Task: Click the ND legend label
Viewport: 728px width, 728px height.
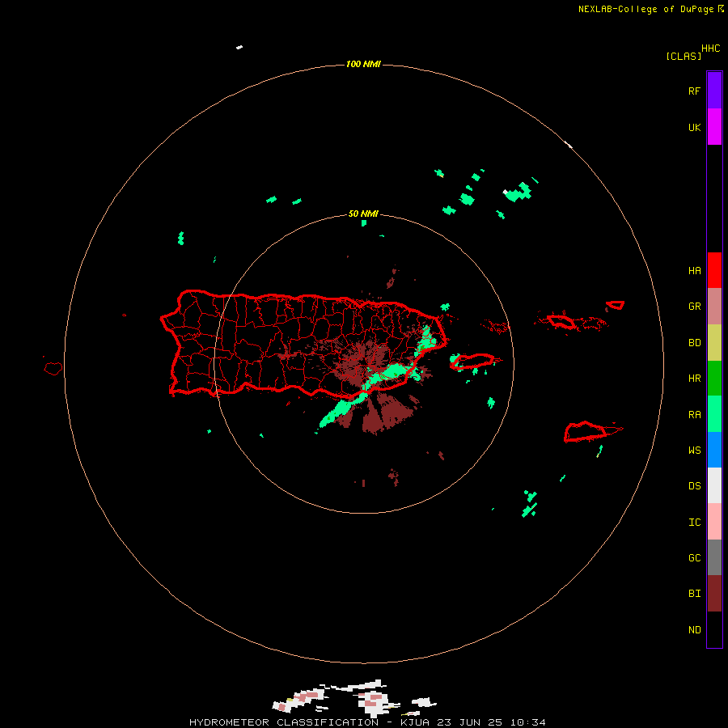Action: 694,629
